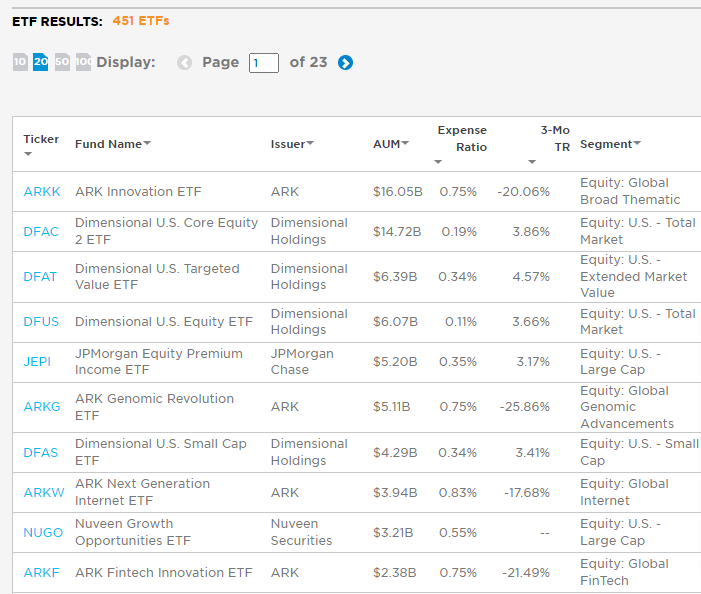Image resolution: width=701 pixels, height=594 pixels.
Task: Click 'JPMorgan Chase' issuer cell
Action: pyautogui.click(x=302, y=362)
